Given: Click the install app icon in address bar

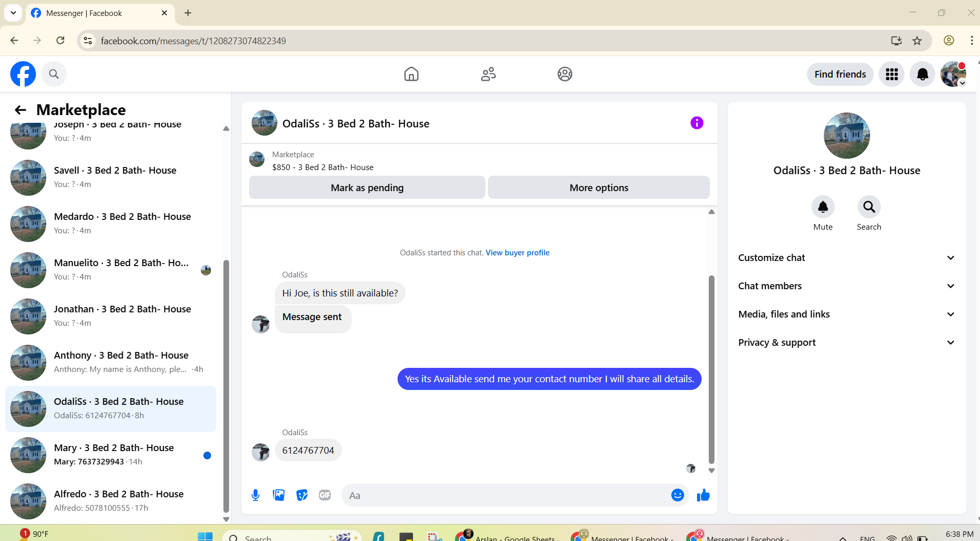Looking at the screenshot, I should coord(896,41).
